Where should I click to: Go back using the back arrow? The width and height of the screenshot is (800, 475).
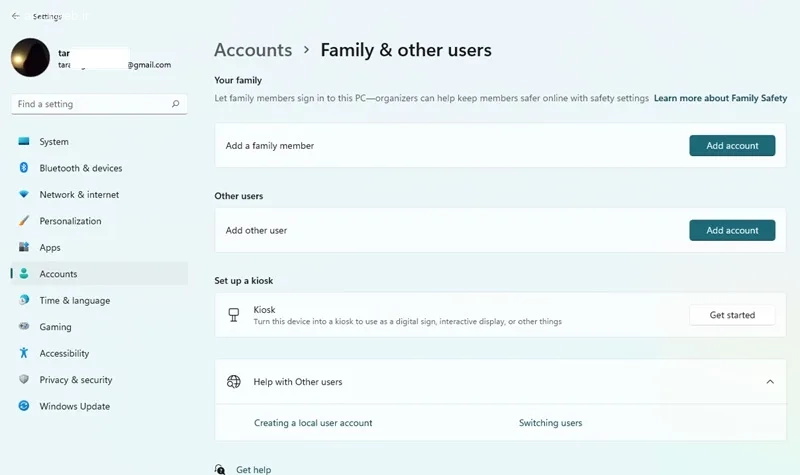click(x=15, y=16)
